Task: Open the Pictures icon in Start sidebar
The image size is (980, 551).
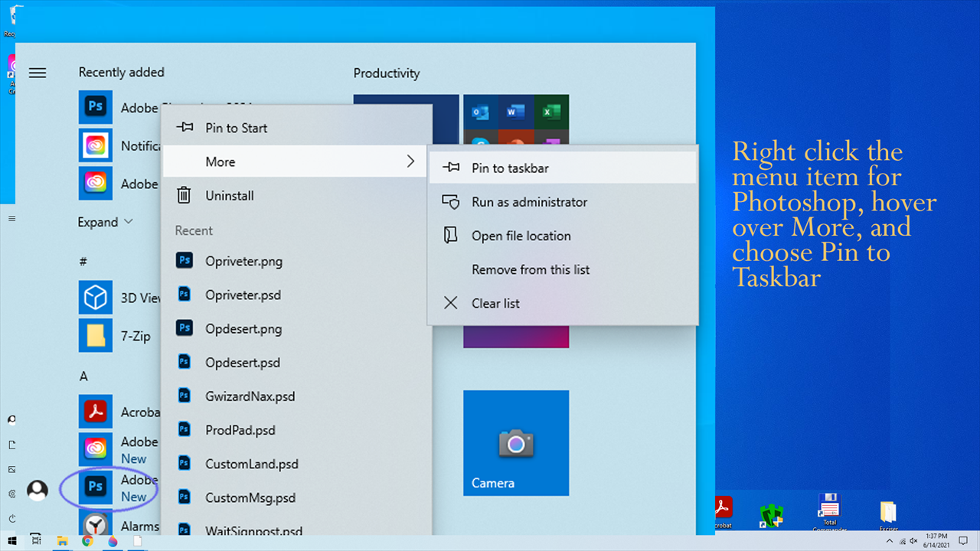Action: pyautogui.click(x=11, y=469)
